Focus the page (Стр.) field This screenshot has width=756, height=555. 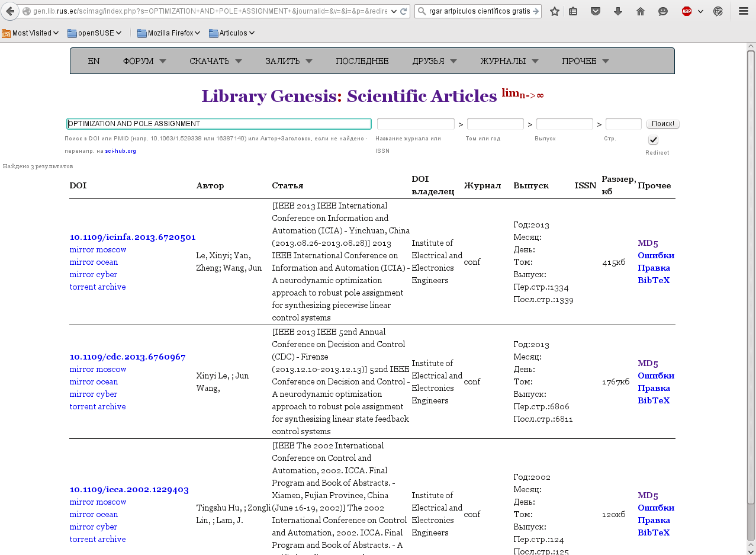[x=623, y=124]
